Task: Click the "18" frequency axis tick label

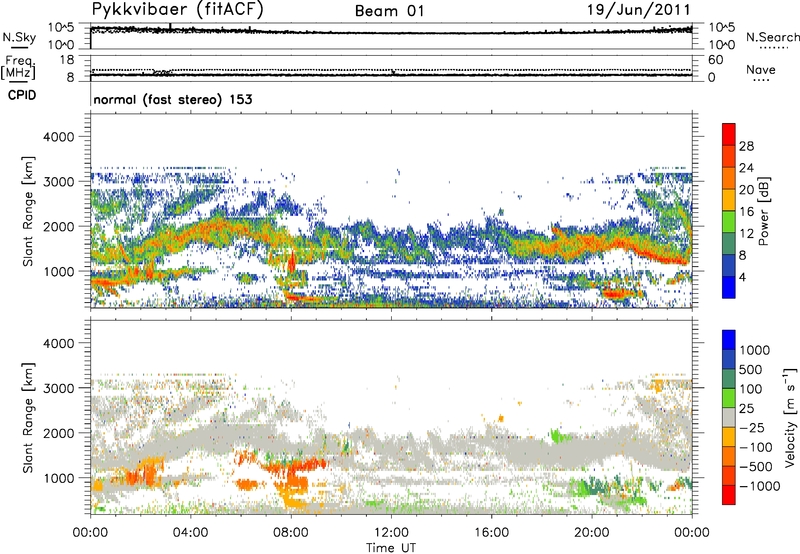Action: pos(66,60)
